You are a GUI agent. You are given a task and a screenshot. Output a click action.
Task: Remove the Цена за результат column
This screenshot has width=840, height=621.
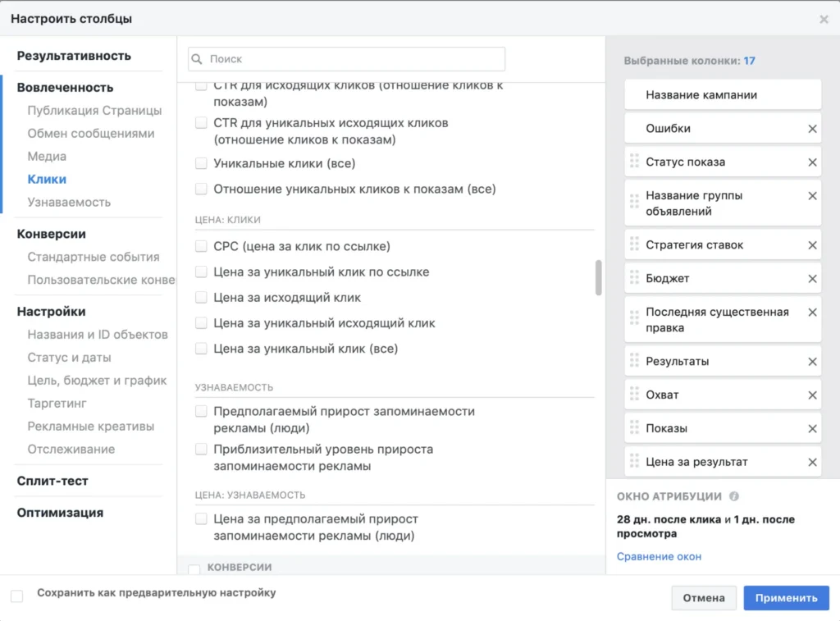pyautogui.click(x=812, y=463)
